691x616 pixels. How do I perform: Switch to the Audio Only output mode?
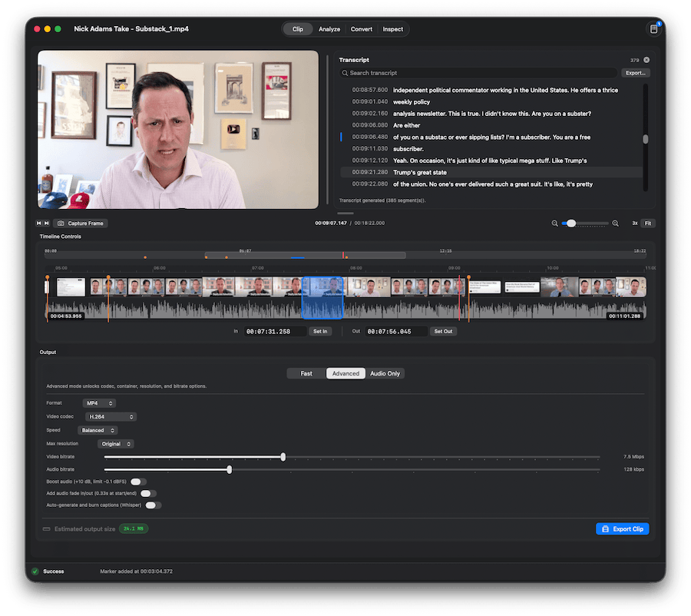pos(385,373)
